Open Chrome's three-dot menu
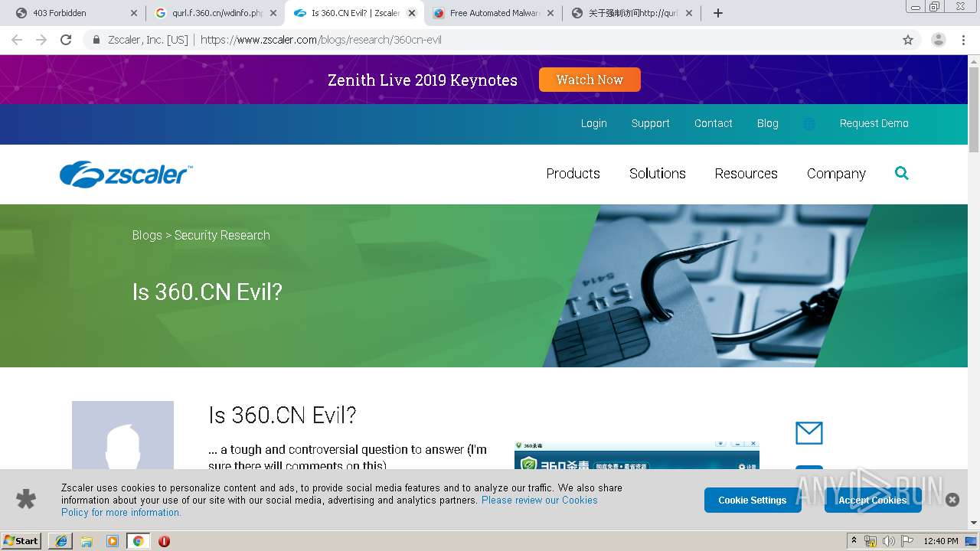 click(963, 40)
